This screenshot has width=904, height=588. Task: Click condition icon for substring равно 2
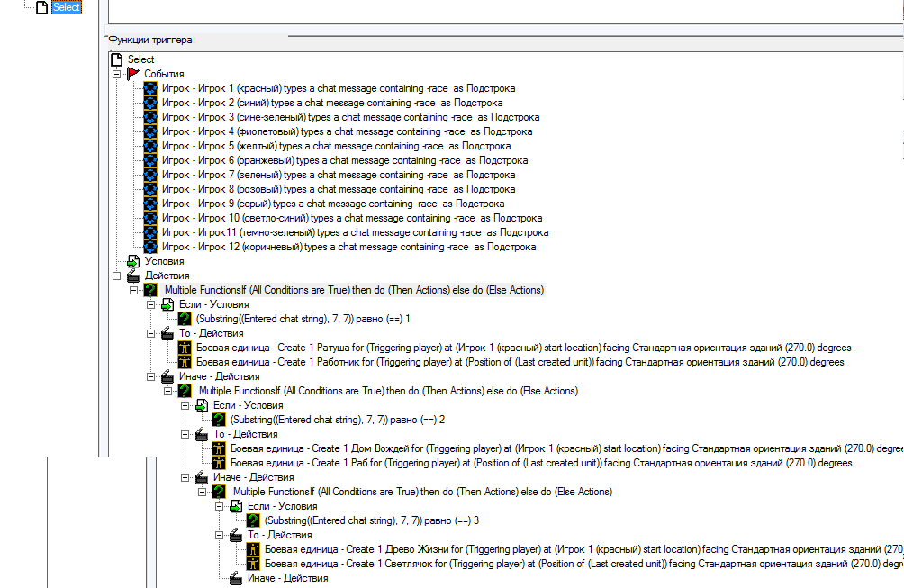pos(219,420)
